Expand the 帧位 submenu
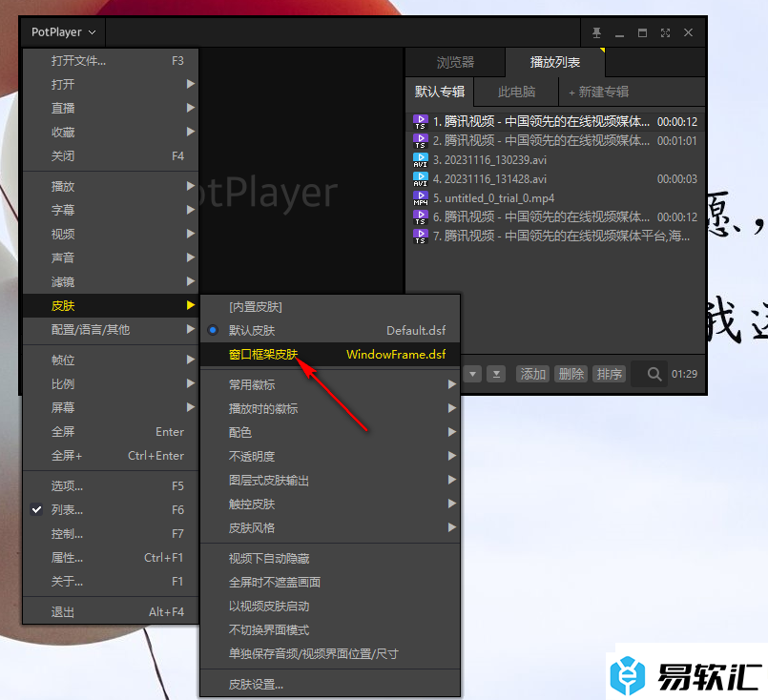The height and width of the screenshot is (700, 768). point(111,360)
